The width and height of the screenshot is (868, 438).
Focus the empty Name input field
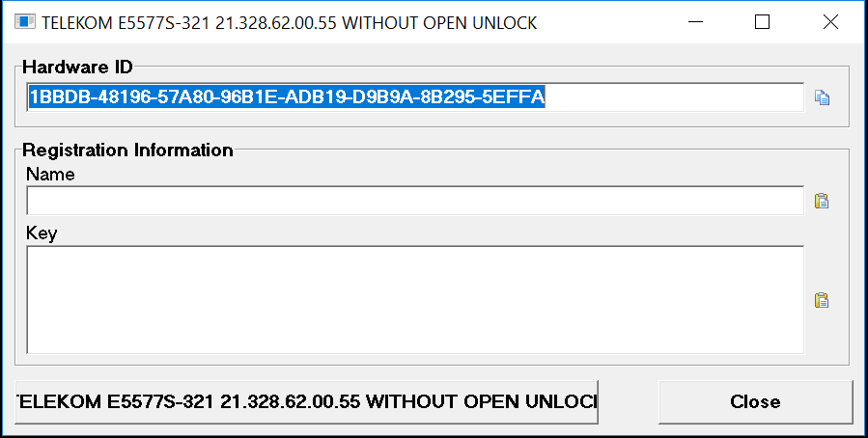(415, 201)
